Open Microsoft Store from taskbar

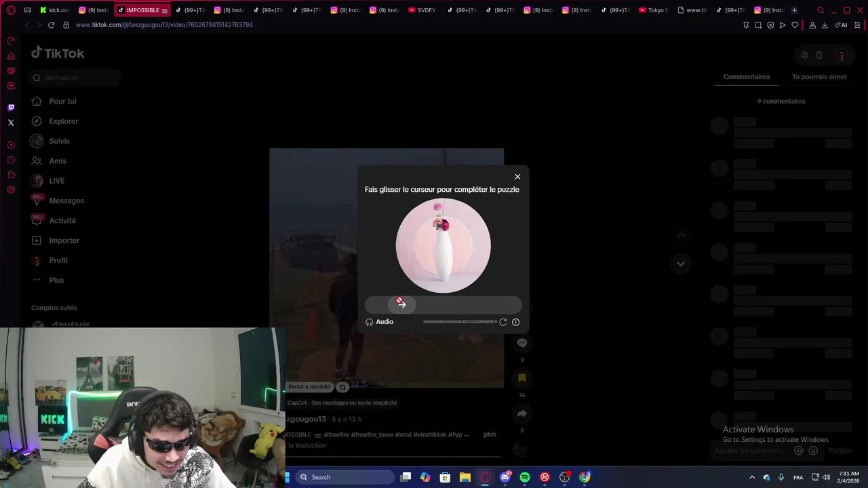pyautogui.click(x=445, y=477)
